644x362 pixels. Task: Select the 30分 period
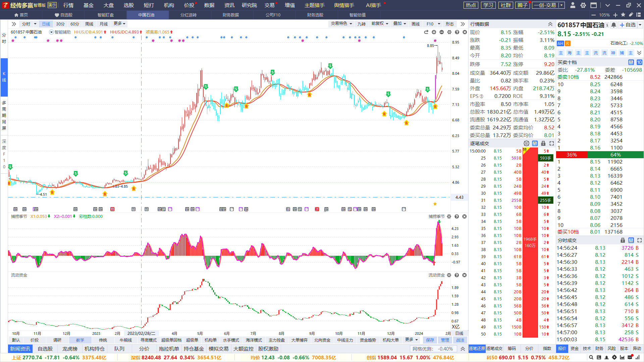60,24
